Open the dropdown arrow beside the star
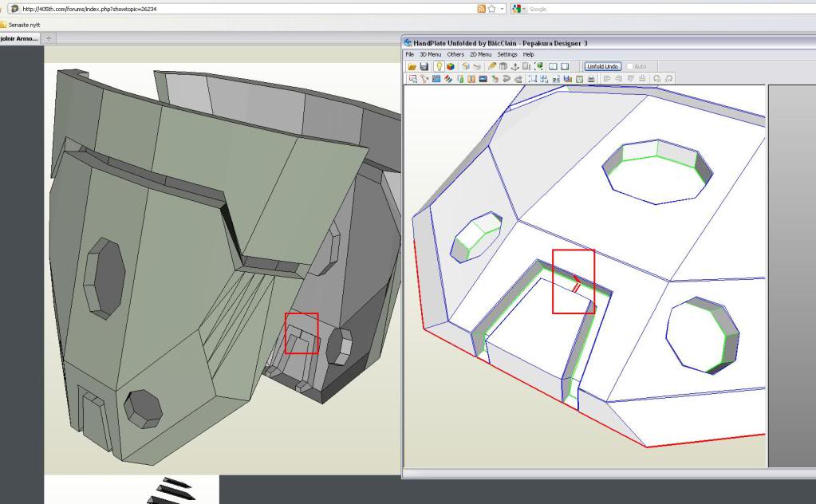Screen dimensions: 816x504 point(502,9)
